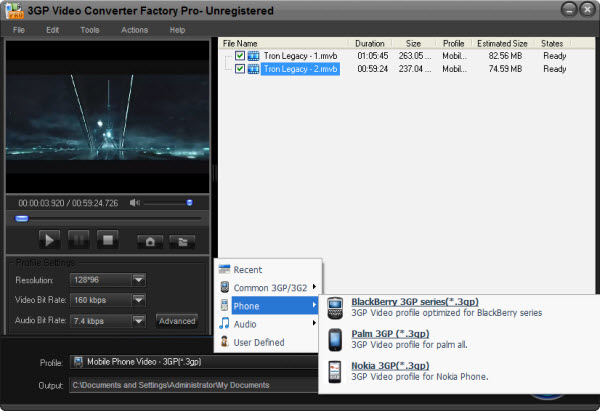Click the 82.56 MB estimated size cell
Screen dimensions: 600x411
505,56
